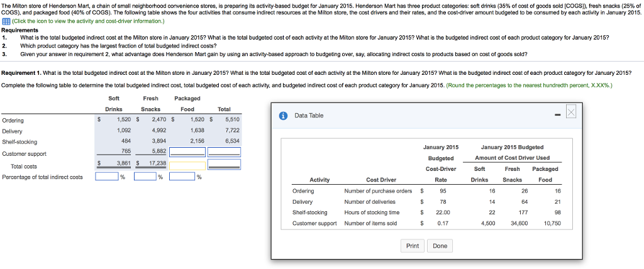This screenshot has width=644, height=269.
Task: Click the Fresh Snacks items sold 34,600
Action: click(519, 223)
